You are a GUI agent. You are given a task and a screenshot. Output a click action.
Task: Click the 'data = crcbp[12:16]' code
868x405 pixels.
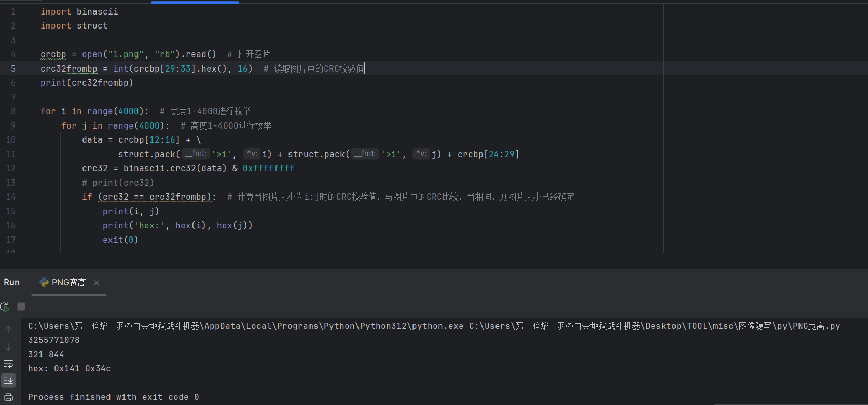(x=131, y=139)
